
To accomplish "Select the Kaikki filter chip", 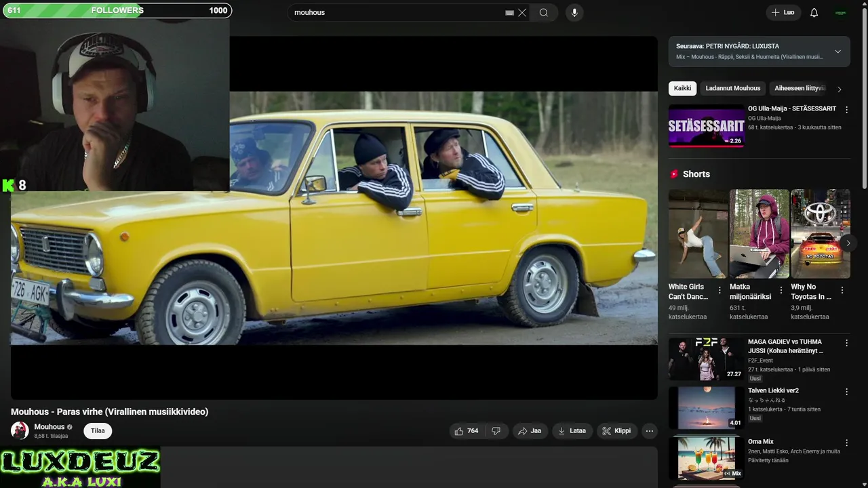I will 682,88.
